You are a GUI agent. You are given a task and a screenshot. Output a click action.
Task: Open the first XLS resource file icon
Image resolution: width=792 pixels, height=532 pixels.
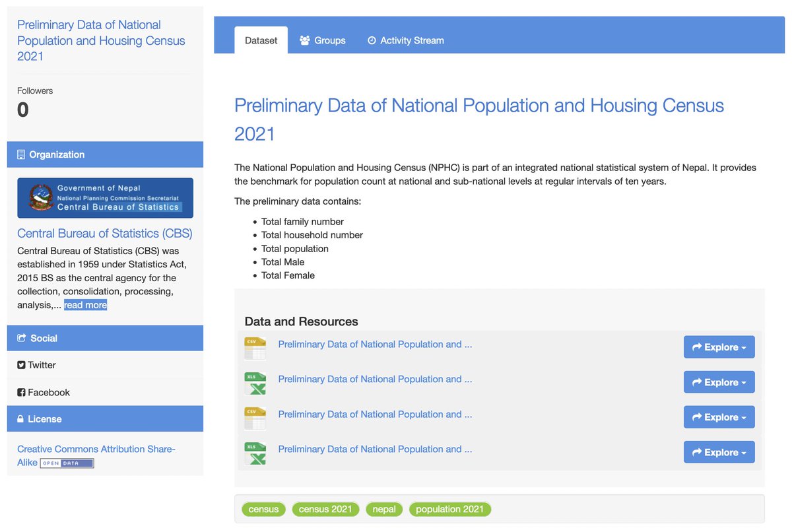255,383
